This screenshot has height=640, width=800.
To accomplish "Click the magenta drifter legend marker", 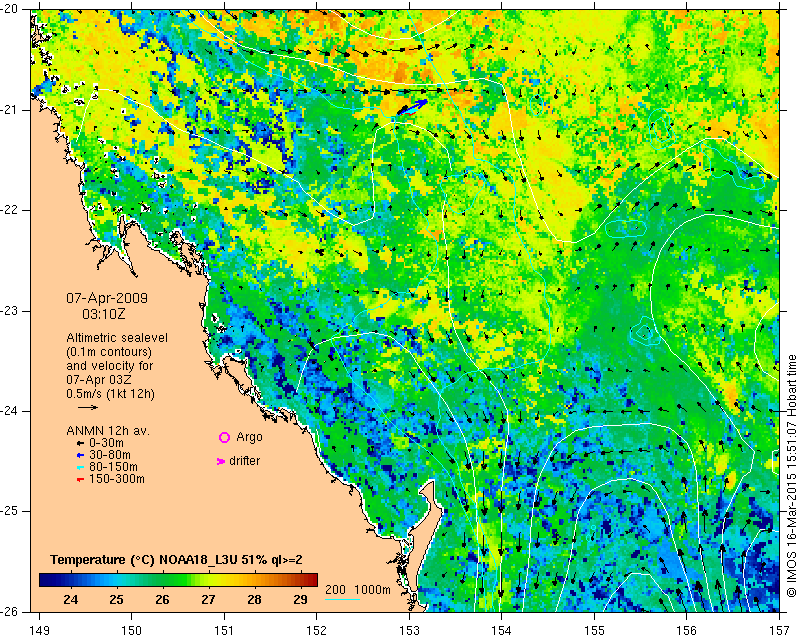I will tap(221, 461).
